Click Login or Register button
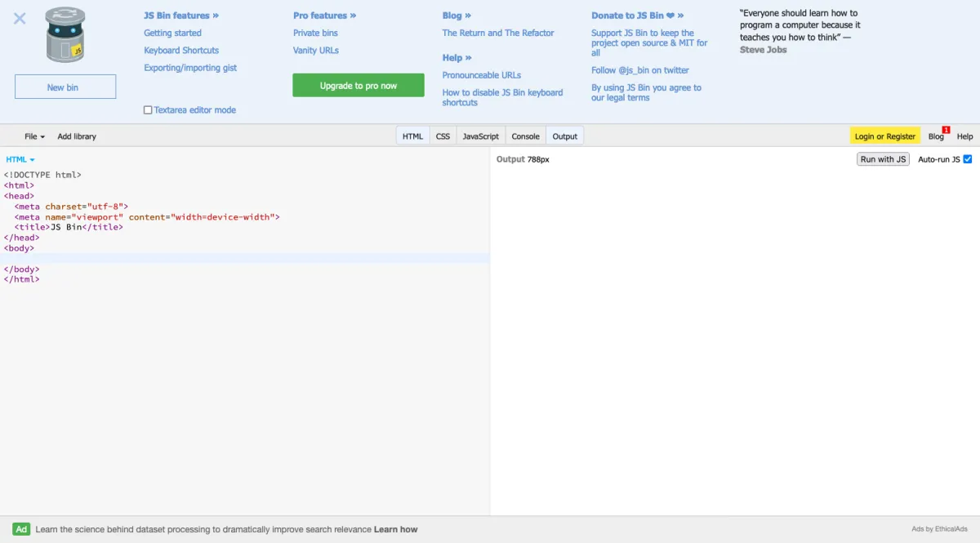Image resolution: width=980 pixels, height=543 pixels. pos(885,136)
